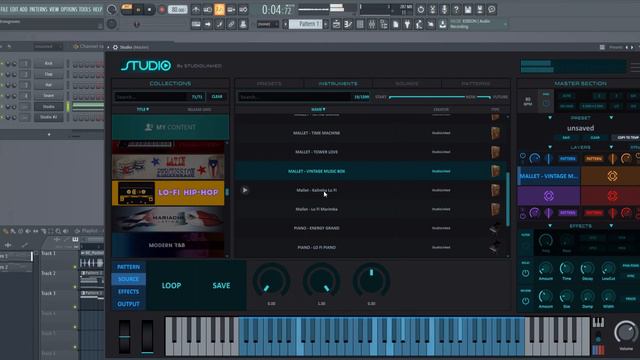Open the PATTERNS menu
This screenshot has width=640, height=360.
pos(38,9)
